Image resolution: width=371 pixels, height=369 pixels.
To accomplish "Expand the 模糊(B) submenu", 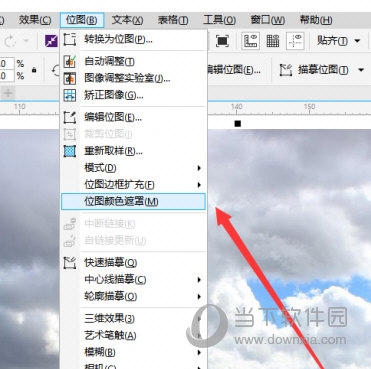I will tap(134, 352).
